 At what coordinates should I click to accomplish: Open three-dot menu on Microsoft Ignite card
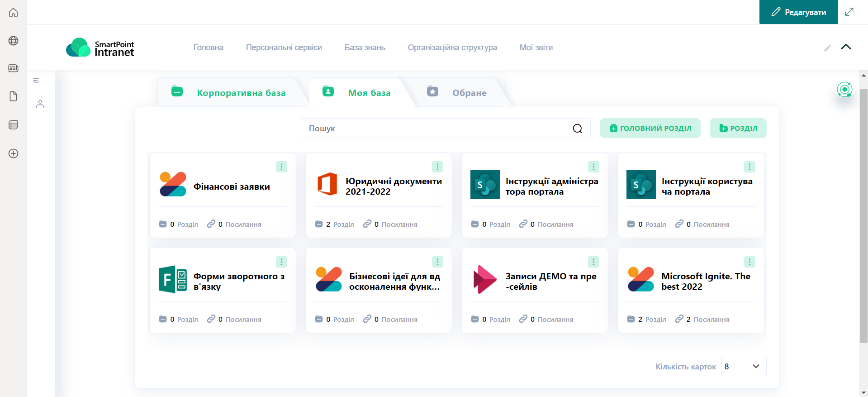click(x=749, y=262)
